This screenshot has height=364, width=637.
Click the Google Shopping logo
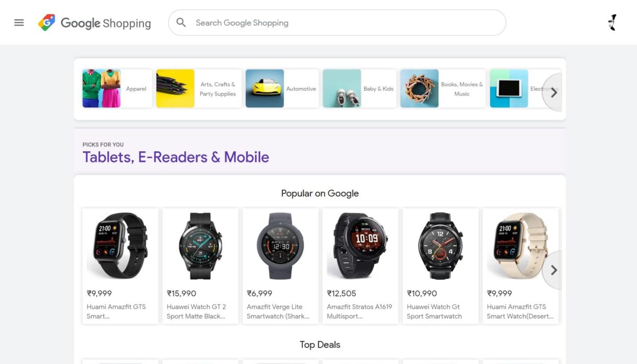tap(94, 23)
